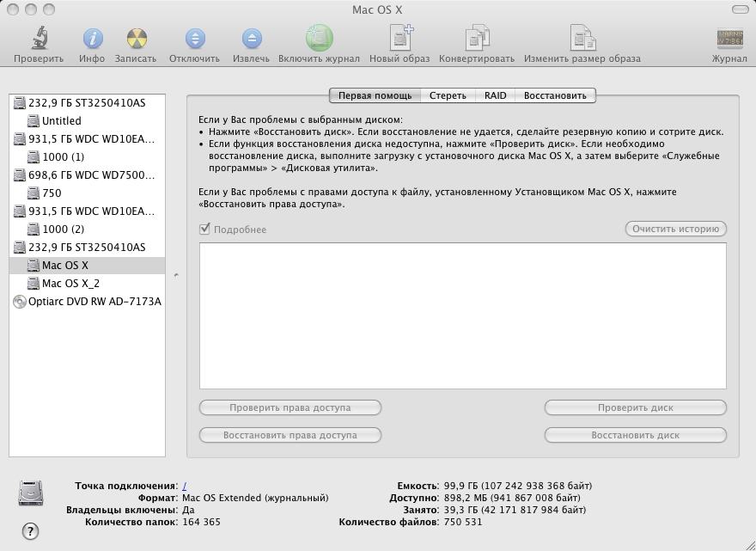Click the Занято value 39,3 ГБ
This screenshot has height=551, width=756.
[515, 510]
